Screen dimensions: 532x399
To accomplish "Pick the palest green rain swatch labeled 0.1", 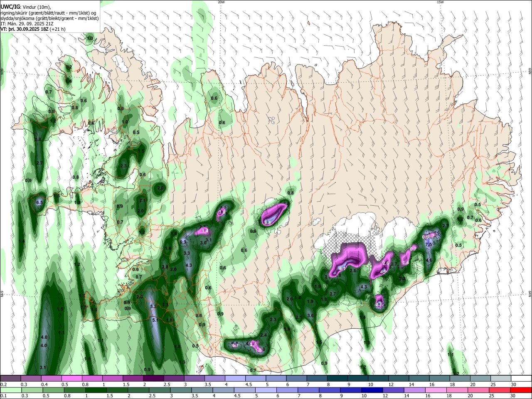I will [10, 390].
